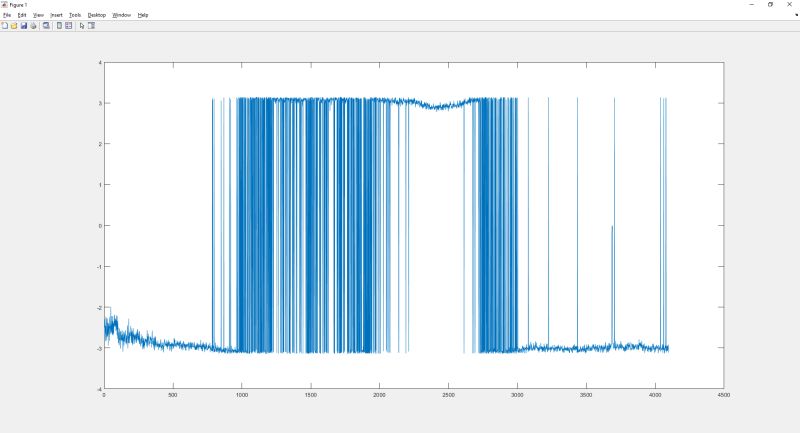Click the MATLAB figure icon in the title bar
This screenshot has height=433, width=800.
4,5
